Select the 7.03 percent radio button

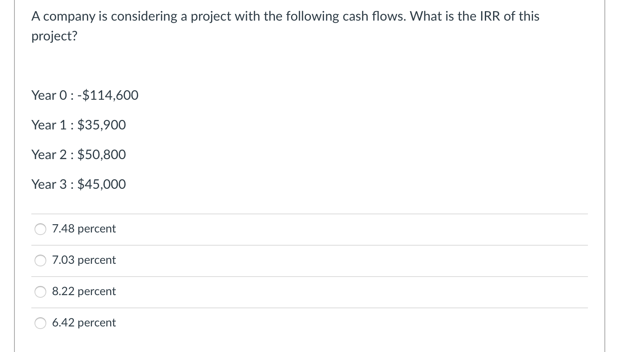point(40,260)
